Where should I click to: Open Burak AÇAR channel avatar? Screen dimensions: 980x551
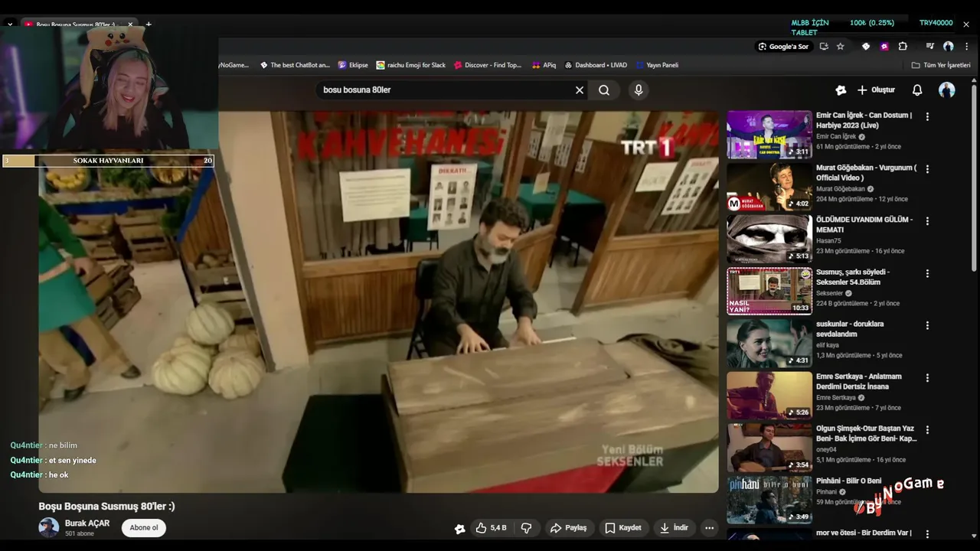(x=49, y=528)
